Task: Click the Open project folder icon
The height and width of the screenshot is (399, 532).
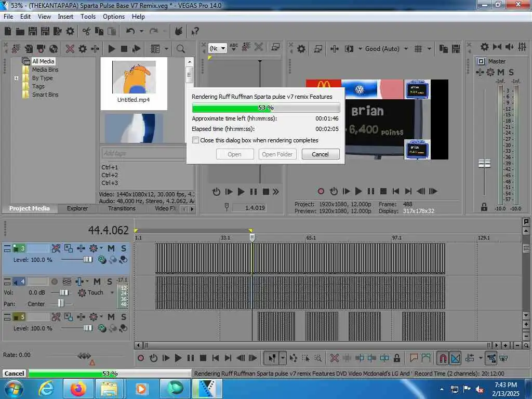Action: coord(20,32)
